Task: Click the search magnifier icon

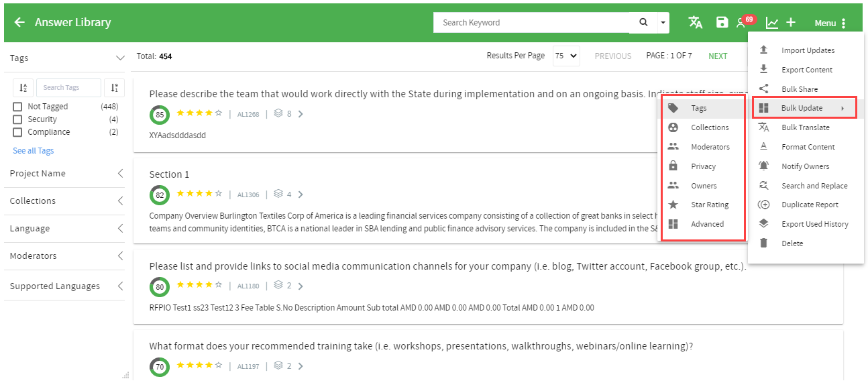Action: (x=643, y=22)
